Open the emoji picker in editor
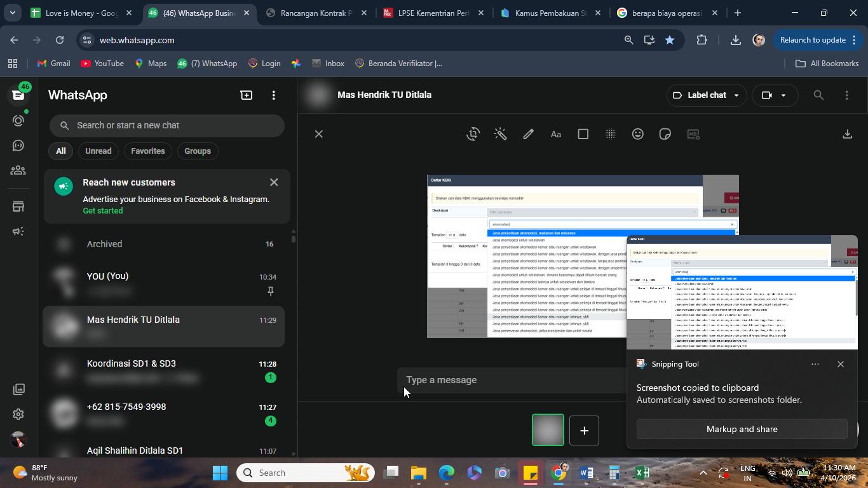Image resolution: width=868 pixels, height=488 pixels. point(638,134)
